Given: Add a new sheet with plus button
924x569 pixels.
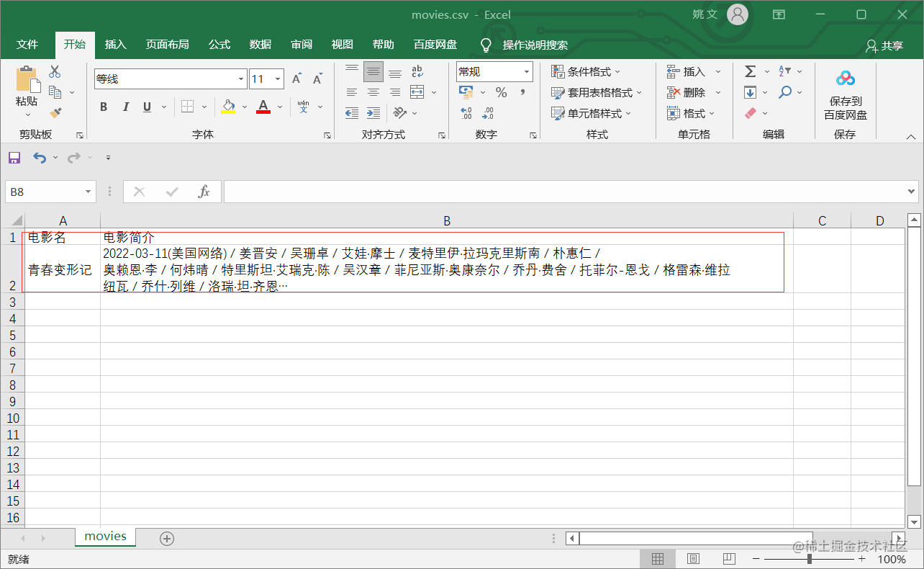Looking at the screenshot, I should tap(167, 538).
